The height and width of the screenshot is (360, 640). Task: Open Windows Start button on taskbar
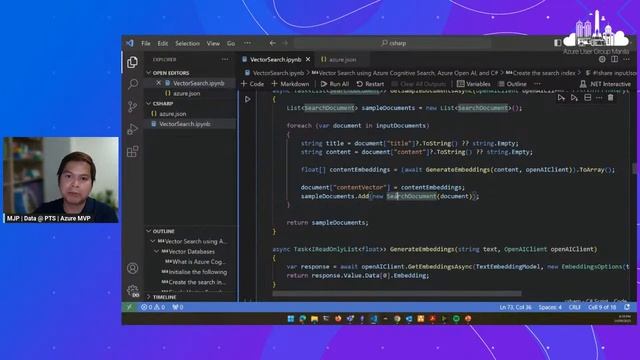pos(291,319)
